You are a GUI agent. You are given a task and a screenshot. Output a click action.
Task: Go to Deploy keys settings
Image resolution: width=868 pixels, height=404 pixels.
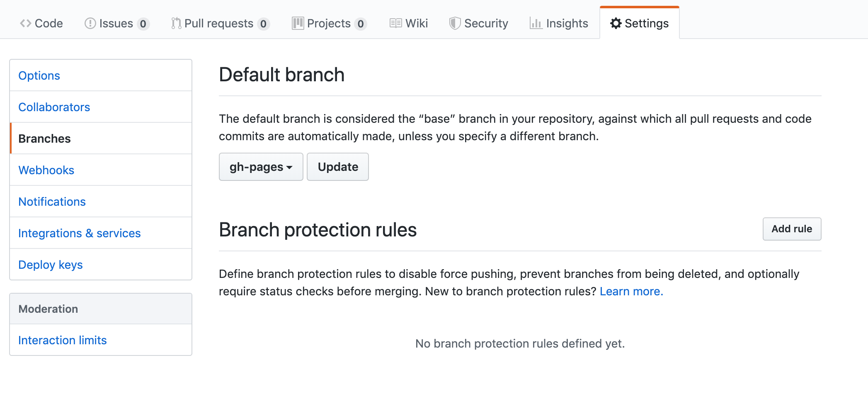pyautogui.click(x=50, y=265)
